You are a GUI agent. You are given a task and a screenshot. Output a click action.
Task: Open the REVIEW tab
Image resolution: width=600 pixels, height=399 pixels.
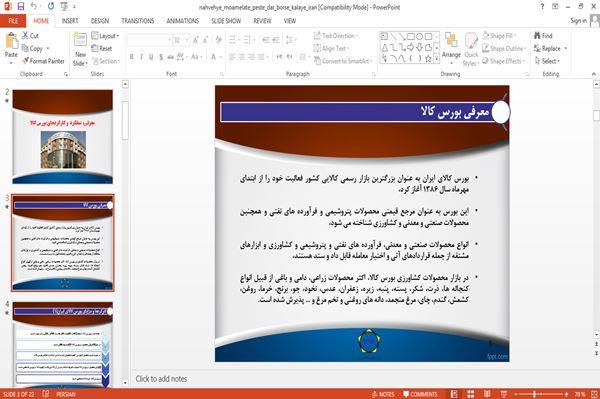pos(262,21)
